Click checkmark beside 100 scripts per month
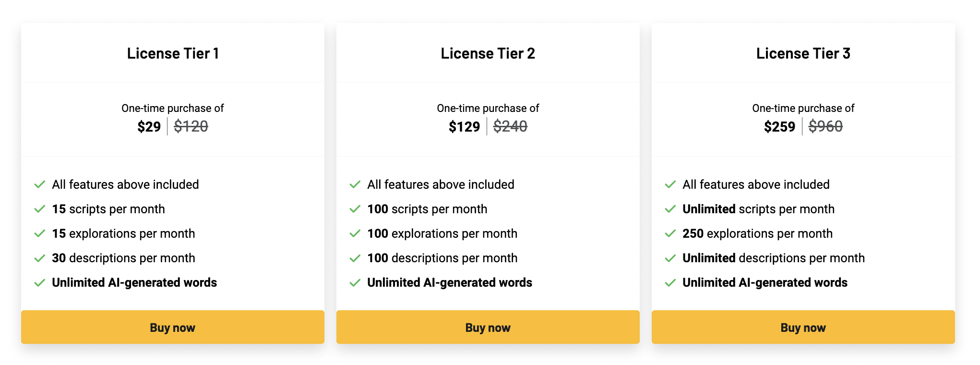The height and width of the screenshot is (365, 980). pos(355,209)
